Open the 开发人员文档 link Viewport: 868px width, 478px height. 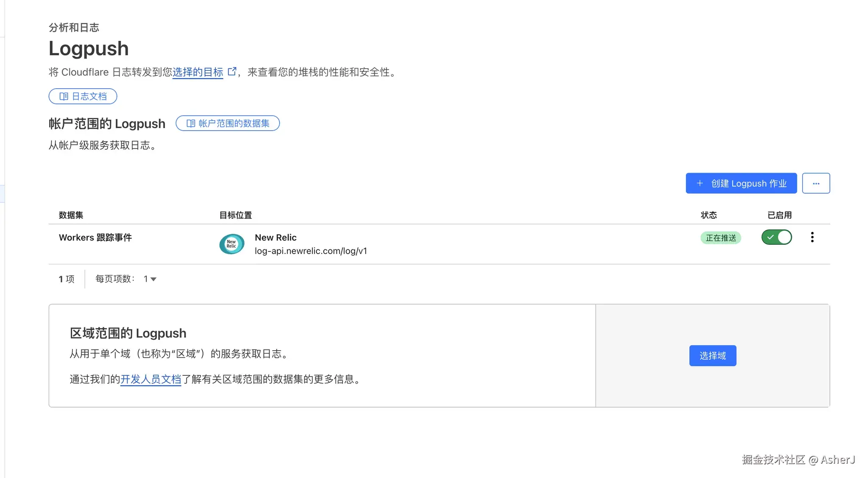click(151, 379)
